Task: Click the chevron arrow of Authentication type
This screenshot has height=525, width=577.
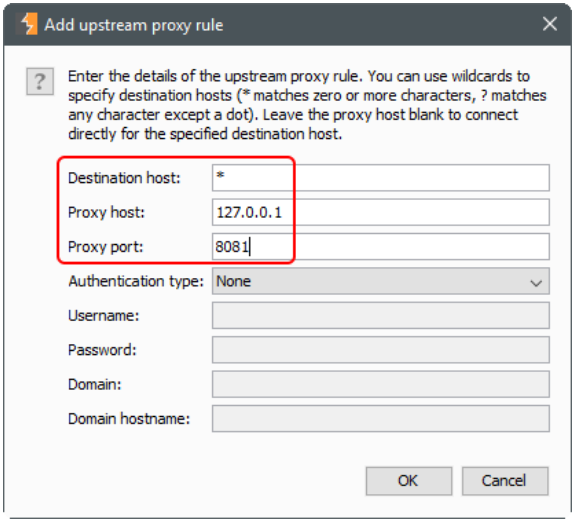Action: [536, 283]
